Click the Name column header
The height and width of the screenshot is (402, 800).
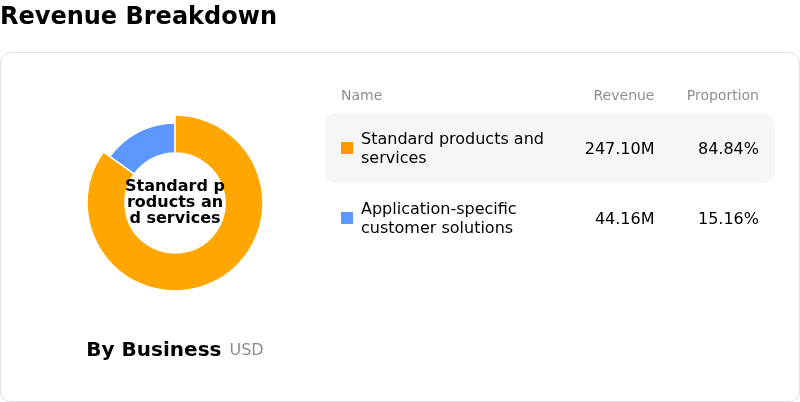(361, 95)
